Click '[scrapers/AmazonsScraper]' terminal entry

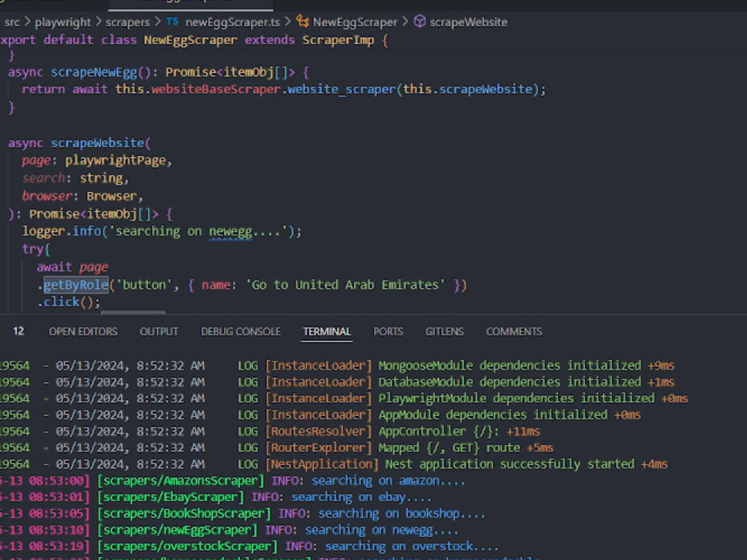coord(181,480)
